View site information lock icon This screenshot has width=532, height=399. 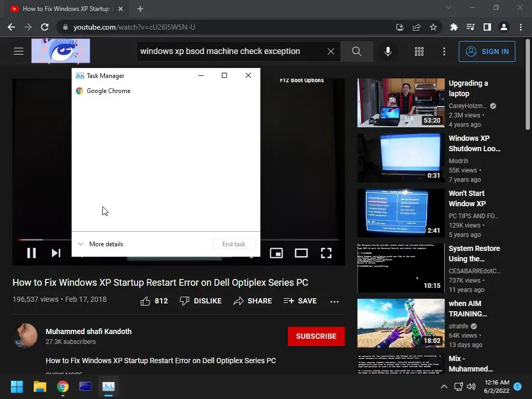(65, 27)
